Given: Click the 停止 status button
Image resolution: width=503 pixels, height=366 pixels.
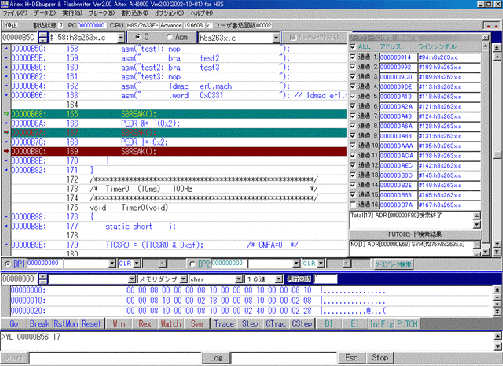Looking at the screenshot, I should click(11, 25).
